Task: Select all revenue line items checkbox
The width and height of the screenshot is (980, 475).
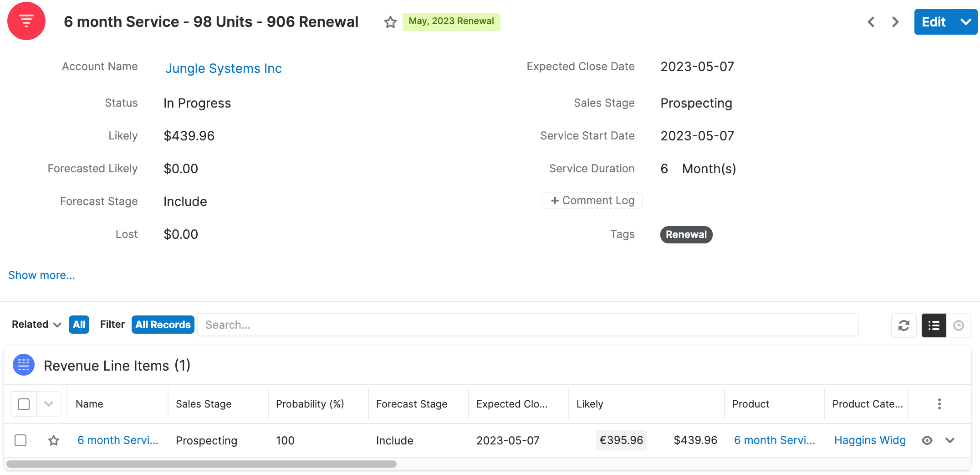Action: [x=24, y=404]
